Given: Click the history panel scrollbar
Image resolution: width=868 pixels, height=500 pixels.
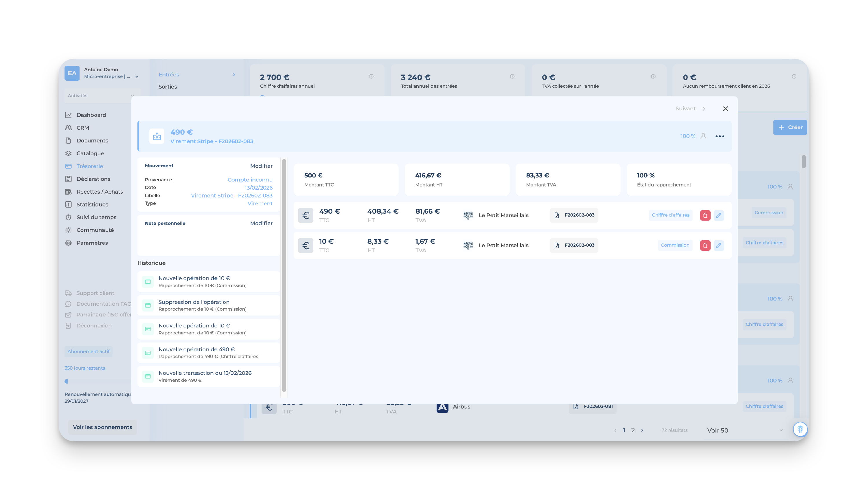Looking at the screenshot, I should tap(284, 275).
